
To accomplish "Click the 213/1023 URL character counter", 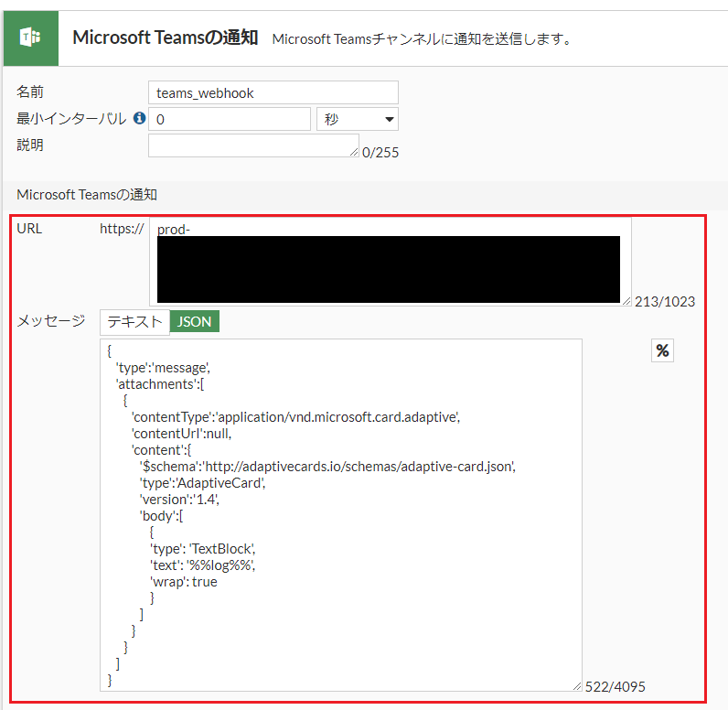I will coord(665,302).
